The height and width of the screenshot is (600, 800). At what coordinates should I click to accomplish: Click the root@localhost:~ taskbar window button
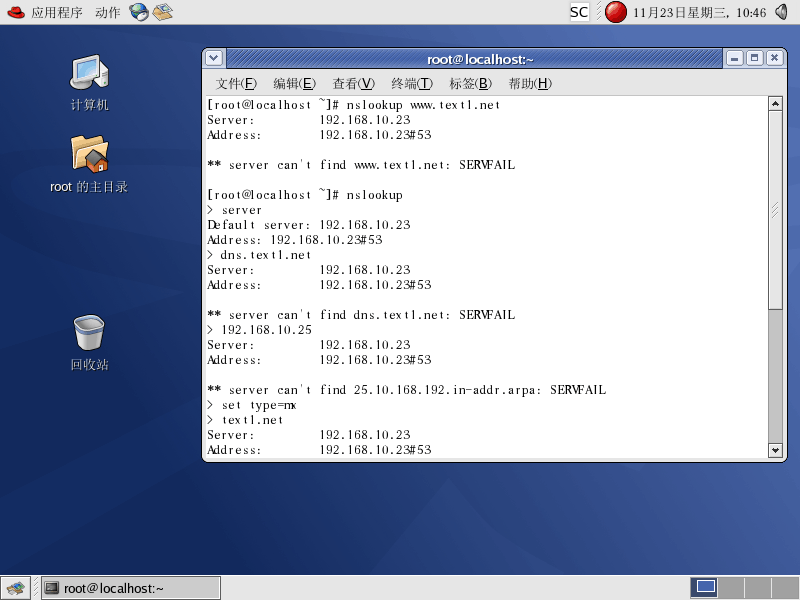point(130,588)
